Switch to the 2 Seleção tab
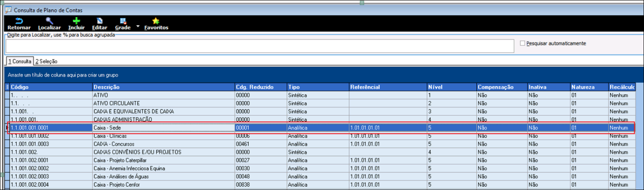 point(46,62)
